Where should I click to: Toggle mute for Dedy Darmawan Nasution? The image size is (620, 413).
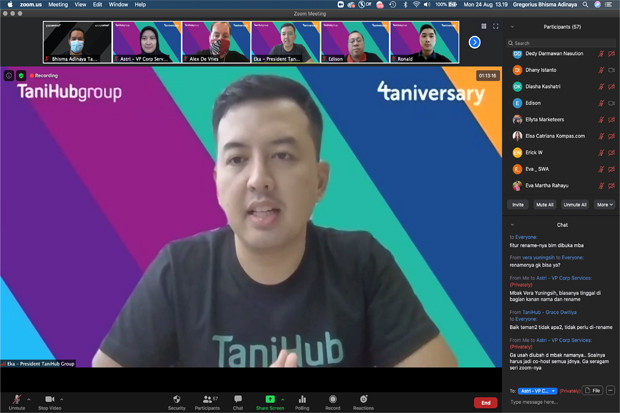[601, 53]
